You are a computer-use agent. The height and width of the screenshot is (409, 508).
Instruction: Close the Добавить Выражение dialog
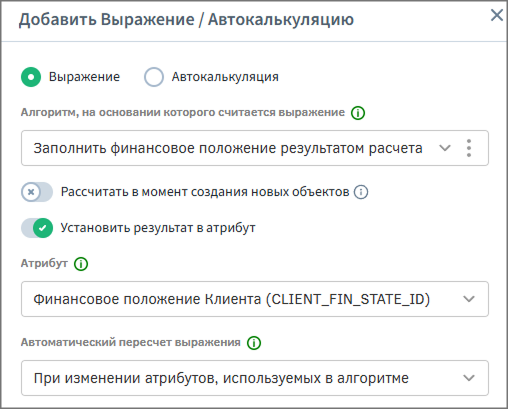(497, 15)
